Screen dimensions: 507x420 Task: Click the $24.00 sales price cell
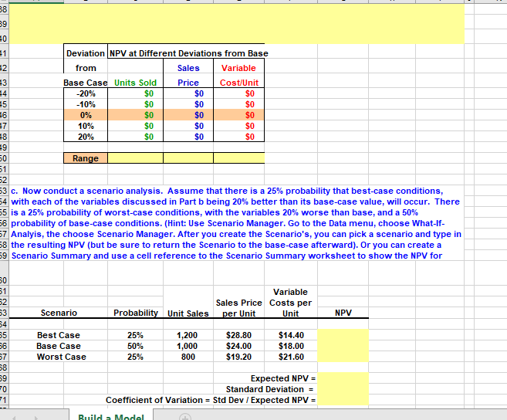click(x=239, y=346)
